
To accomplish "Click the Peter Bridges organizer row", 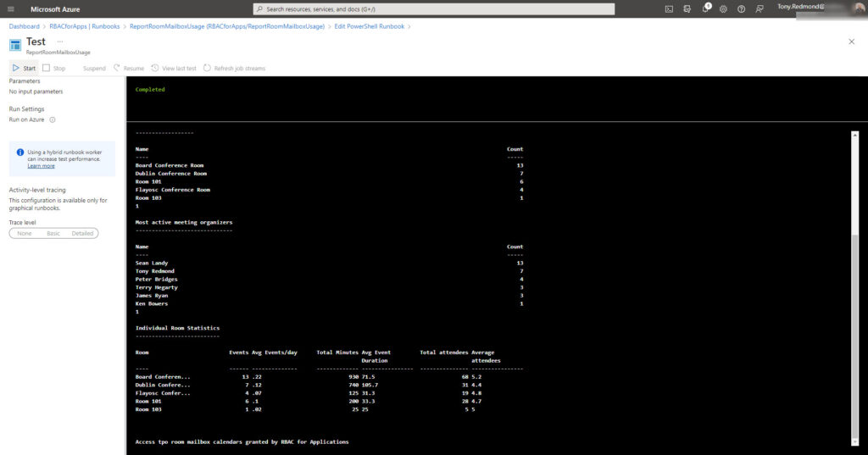I will tap(330, 280).
